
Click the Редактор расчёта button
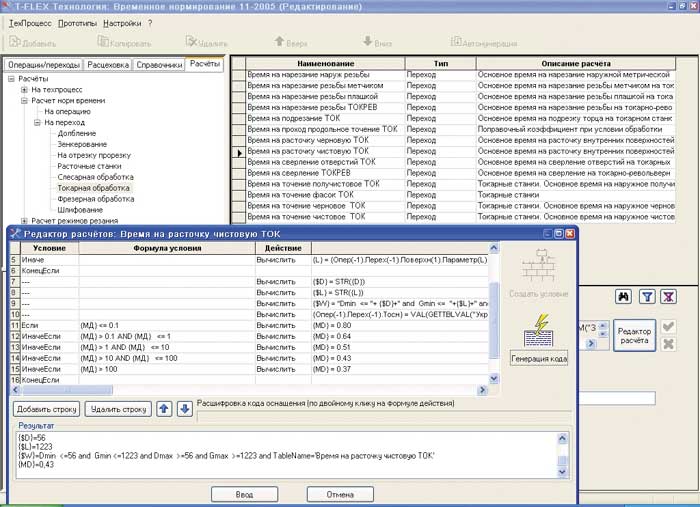tap(633, 336)
